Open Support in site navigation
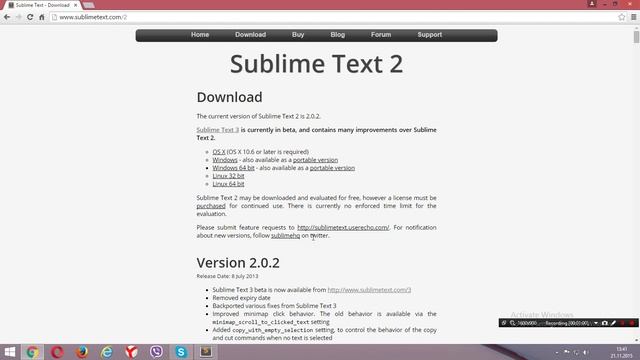This screenshot has height=360, width=640. tap(430, 35)
